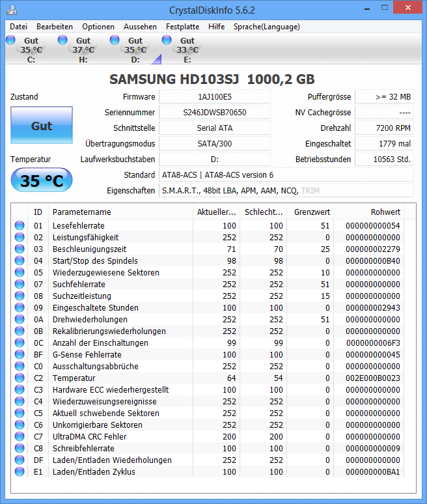Click the 35 °C temperature button
427x504 pixels.
point(42,180)
